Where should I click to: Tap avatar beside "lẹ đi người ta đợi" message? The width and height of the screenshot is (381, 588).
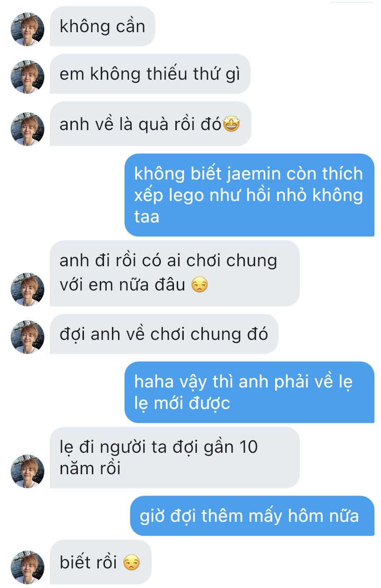coord(28,471)
